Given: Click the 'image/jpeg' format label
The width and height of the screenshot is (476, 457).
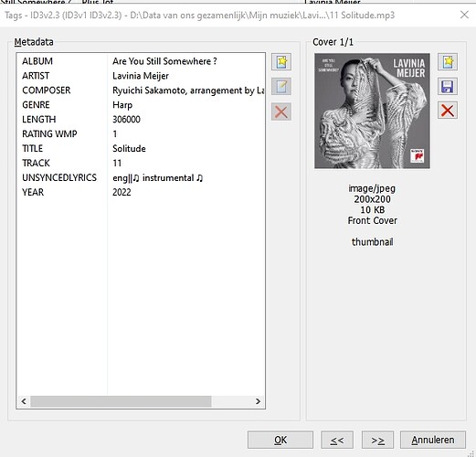Looking at the screenshot, I should tap(372, 188).
